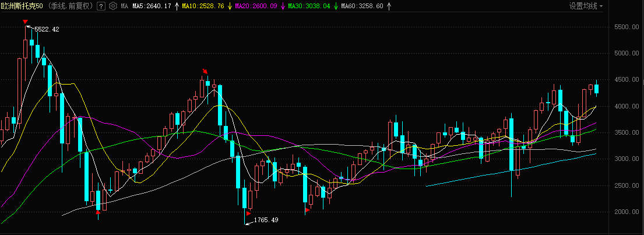Click the green down arrow after MA30

(336, 6)
